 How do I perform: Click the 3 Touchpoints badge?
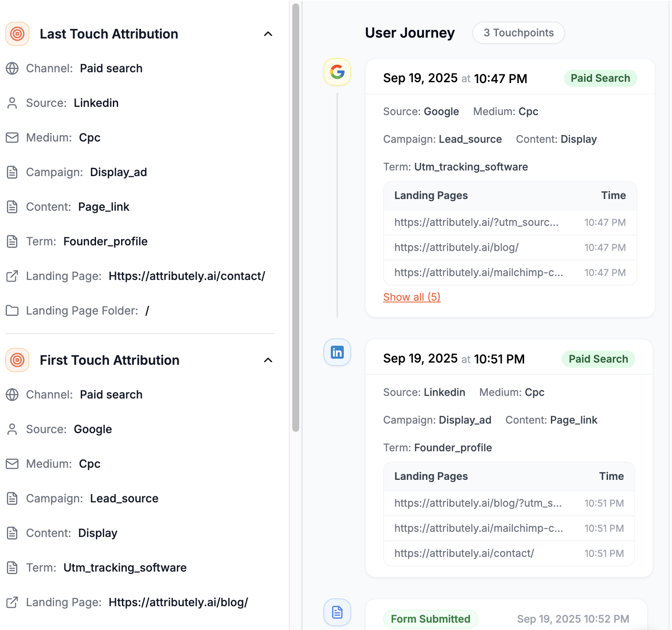click(x=518, y=33)
